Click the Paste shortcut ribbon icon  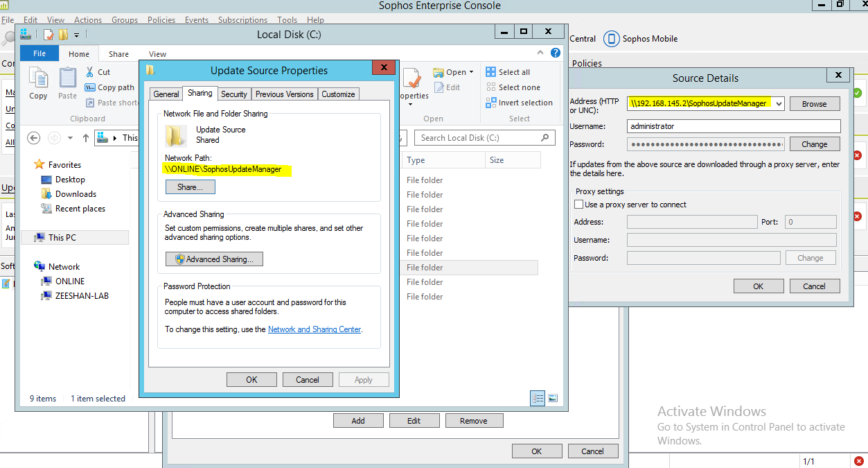(90, 103)
